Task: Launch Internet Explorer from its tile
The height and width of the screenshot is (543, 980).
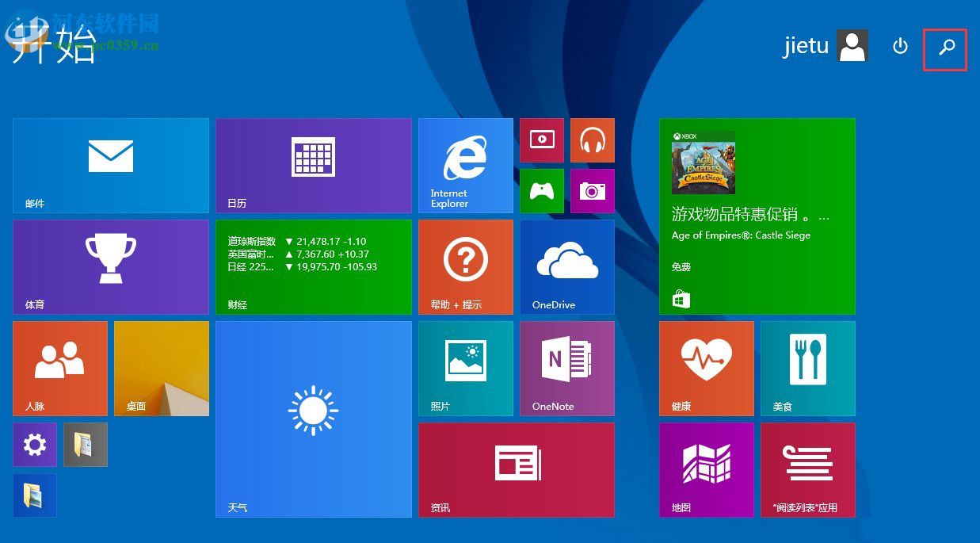Action: coord(465,165)
